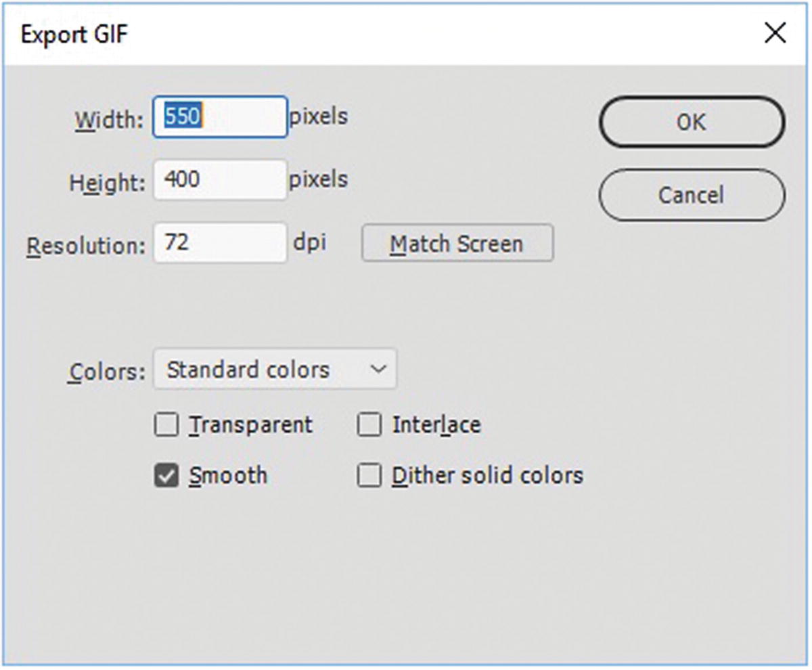Open the Standard colors dropdown

[x=275, y=370]
